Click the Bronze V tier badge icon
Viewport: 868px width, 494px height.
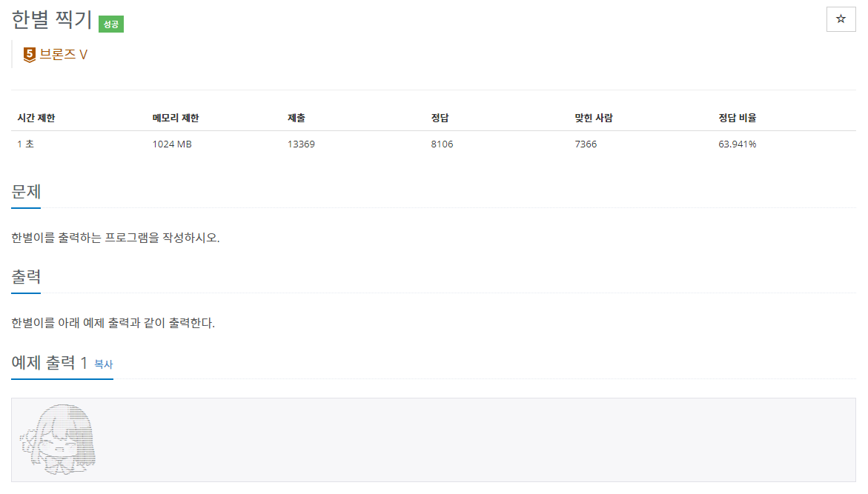tap(30, 55)
